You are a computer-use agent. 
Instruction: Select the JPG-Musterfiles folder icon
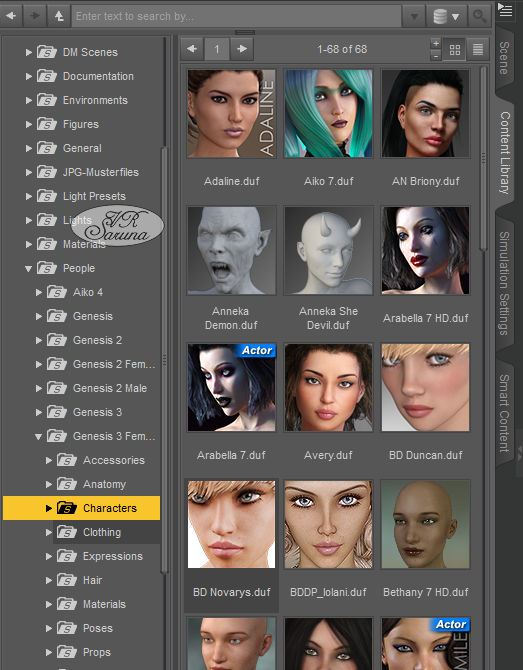pos(47,172)
